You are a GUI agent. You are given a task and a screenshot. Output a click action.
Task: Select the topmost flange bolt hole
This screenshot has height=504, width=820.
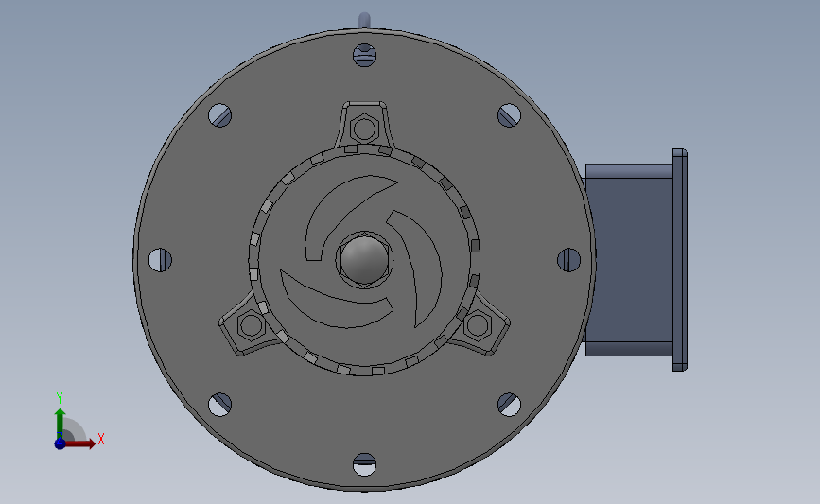(364, 56)
